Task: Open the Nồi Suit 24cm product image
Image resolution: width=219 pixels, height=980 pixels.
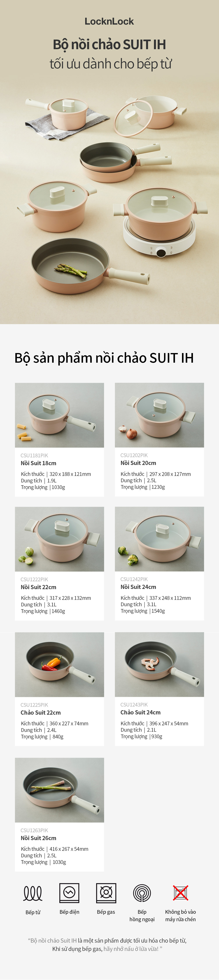Action: (x=159, y=539)
